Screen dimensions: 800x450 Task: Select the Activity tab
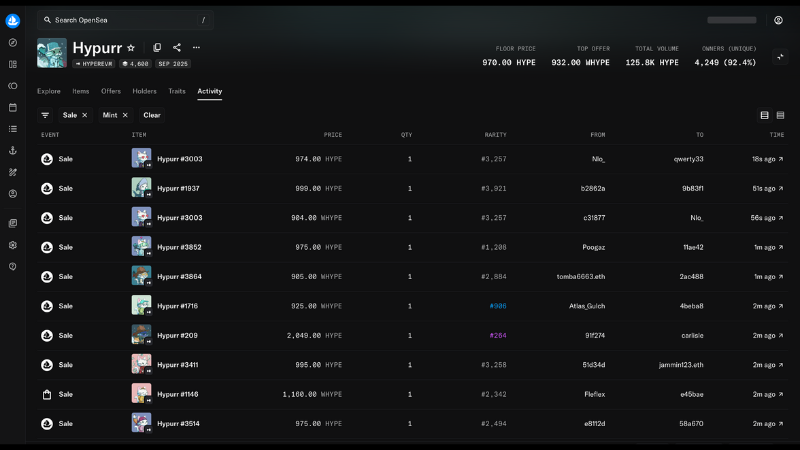click(210, 91)
